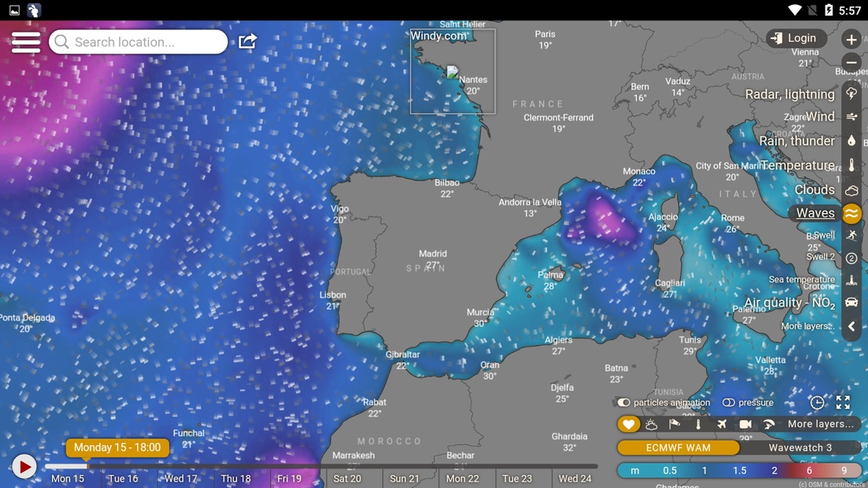Expand More layers in bottom toolbar
This screenshot has height=488, width=868.
(x=820, y=424)
